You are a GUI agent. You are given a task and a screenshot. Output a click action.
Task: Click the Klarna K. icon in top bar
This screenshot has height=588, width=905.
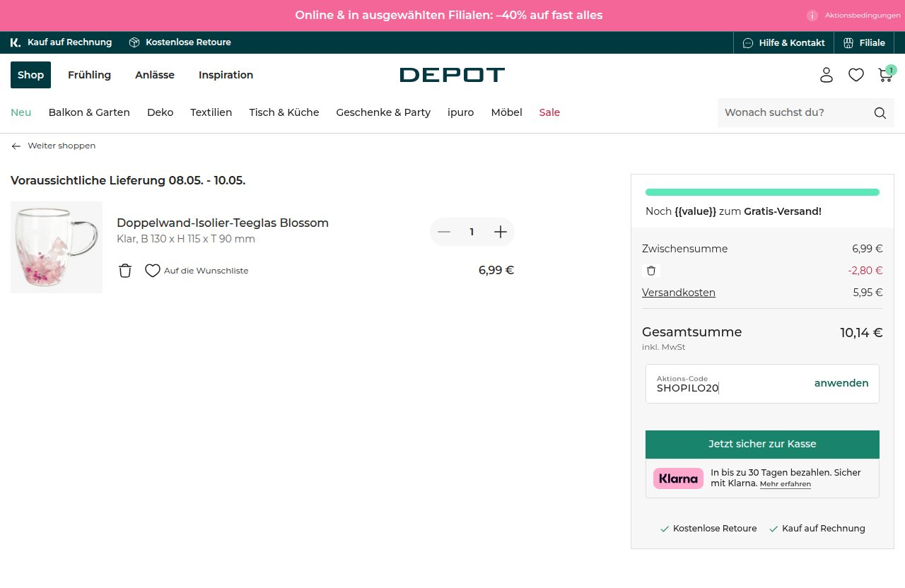(16, 42)
